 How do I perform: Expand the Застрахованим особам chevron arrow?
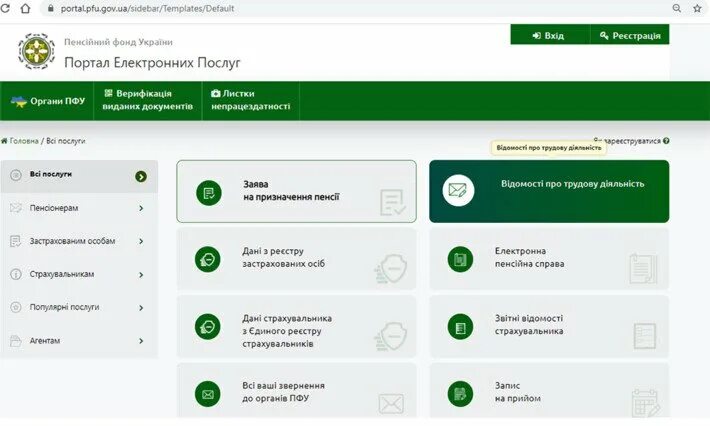click(141, 241)
